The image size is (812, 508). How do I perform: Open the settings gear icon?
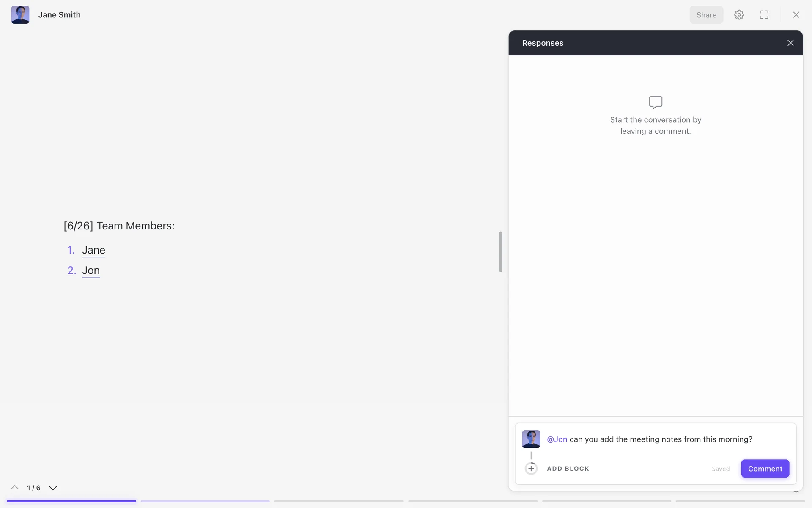739,15
